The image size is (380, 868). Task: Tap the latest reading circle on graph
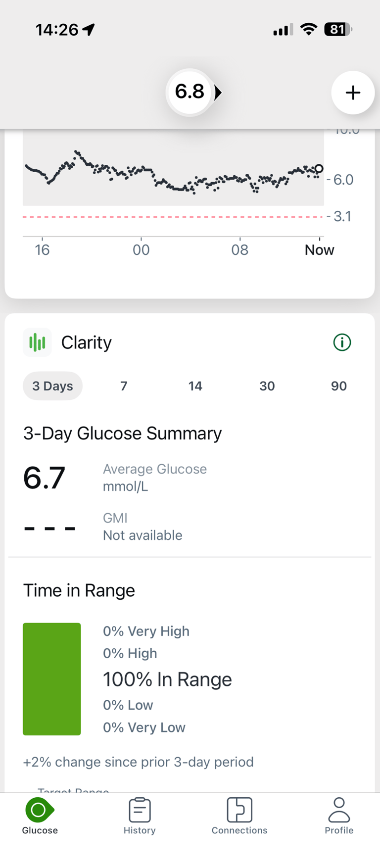pyautogui.click(x=319, y=169)
